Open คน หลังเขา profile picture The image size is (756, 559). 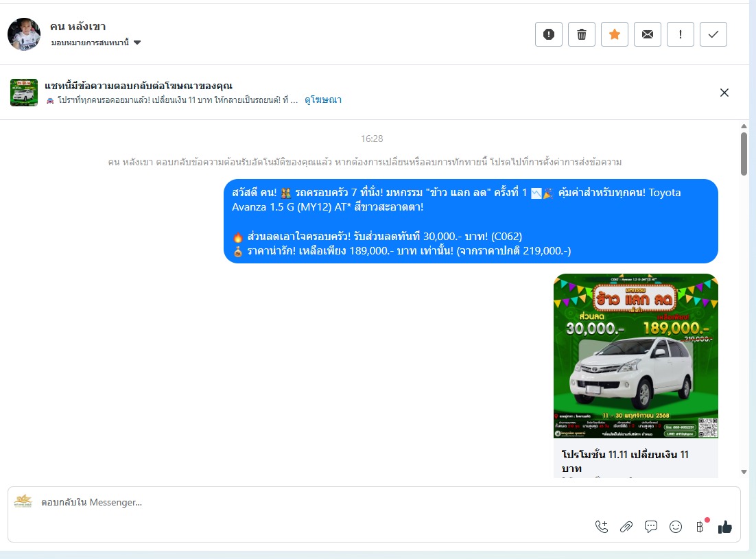coord(24,34)
